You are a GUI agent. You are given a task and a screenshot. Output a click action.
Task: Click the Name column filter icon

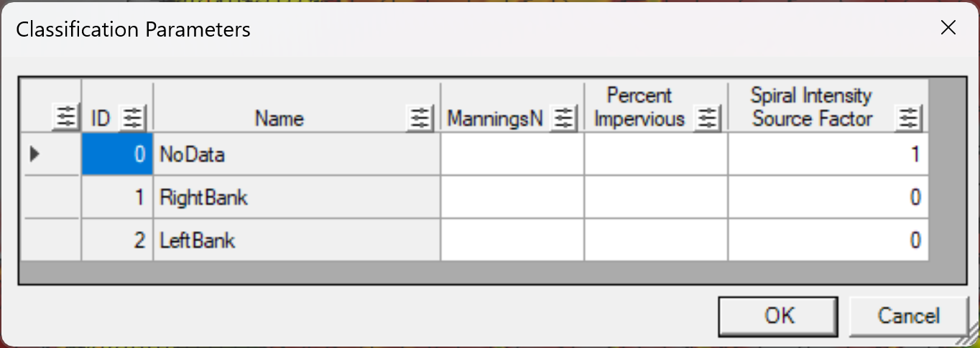[420, 118]
